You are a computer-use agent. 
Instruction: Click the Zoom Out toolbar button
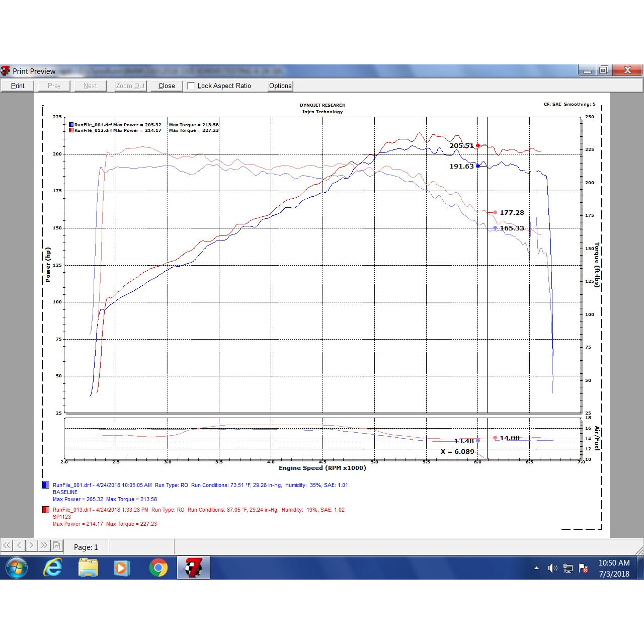[130, 86]
